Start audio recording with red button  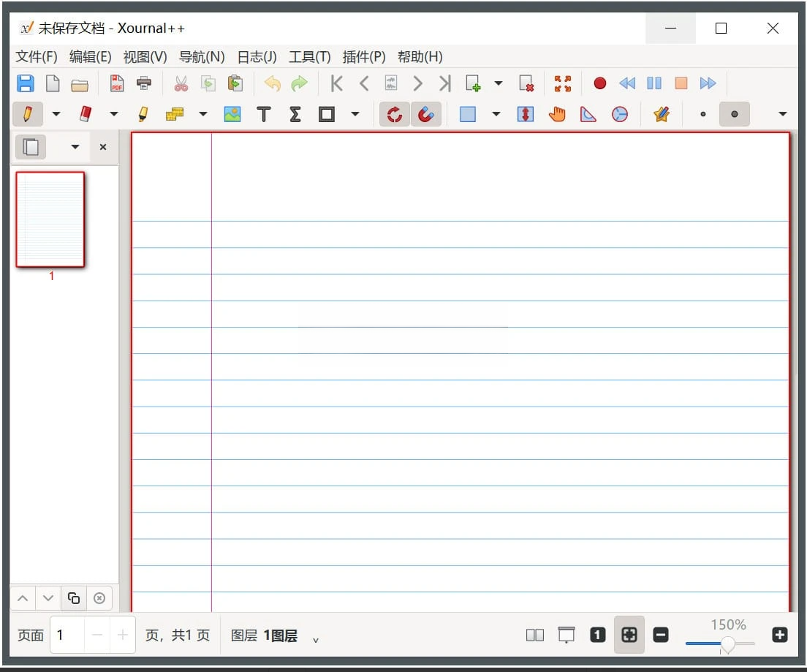[599, 83]
